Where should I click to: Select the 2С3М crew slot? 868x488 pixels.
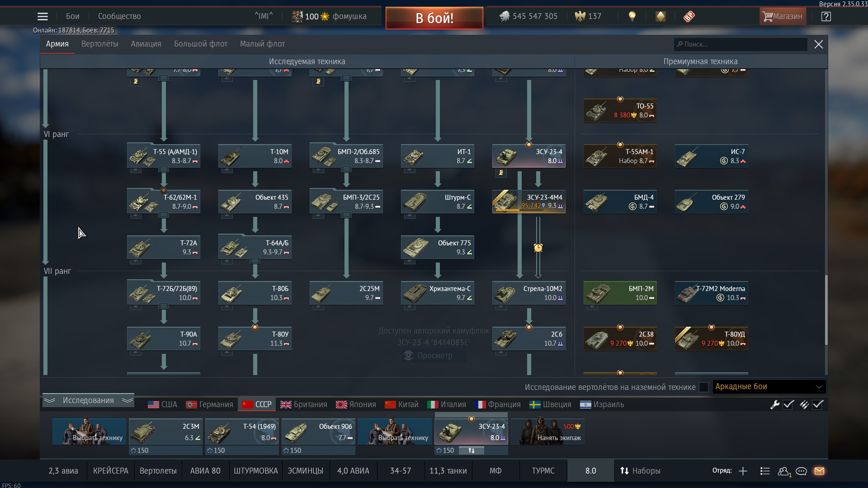point(165,432)
